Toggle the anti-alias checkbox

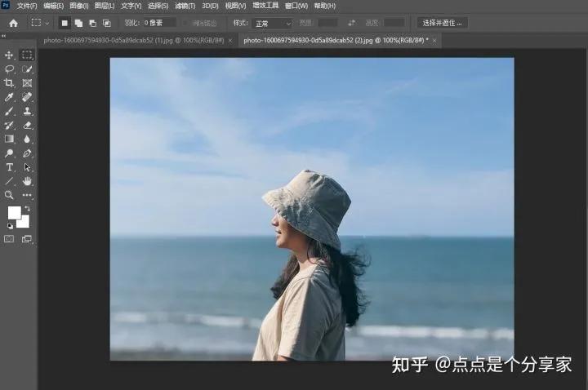click(x=185, y=23)
